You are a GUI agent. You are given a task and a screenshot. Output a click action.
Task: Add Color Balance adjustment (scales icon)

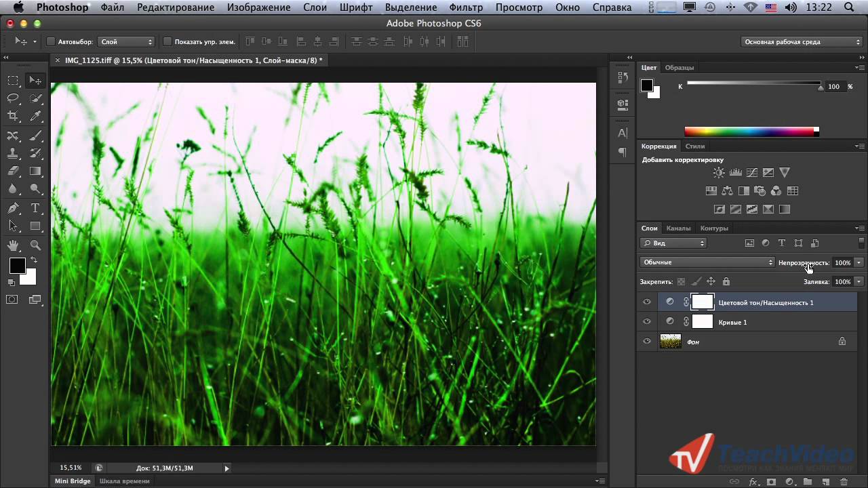727,191
